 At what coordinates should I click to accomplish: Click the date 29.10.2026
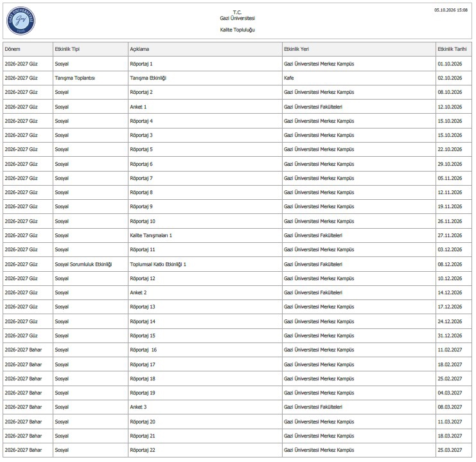[x=450, y=164]
